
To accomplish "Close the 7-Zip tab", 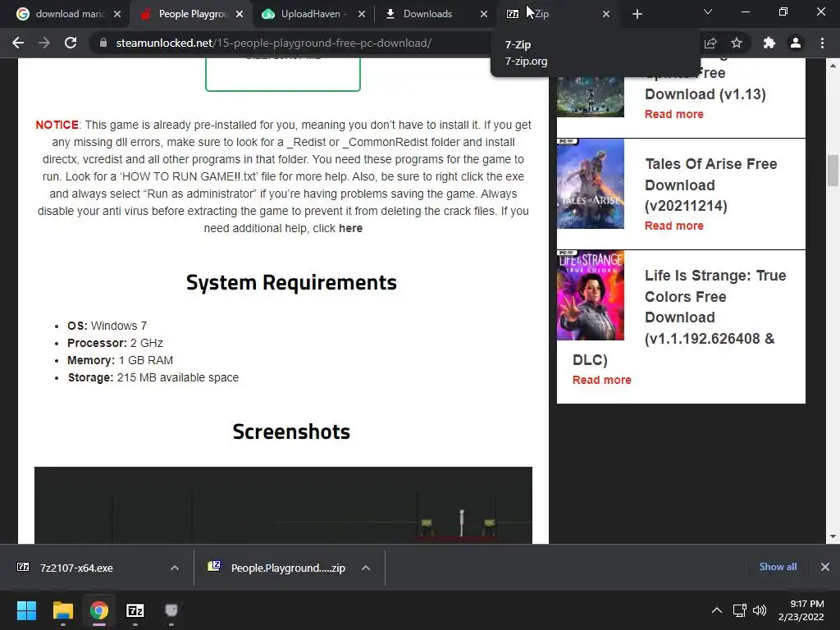I will point(606,14).
